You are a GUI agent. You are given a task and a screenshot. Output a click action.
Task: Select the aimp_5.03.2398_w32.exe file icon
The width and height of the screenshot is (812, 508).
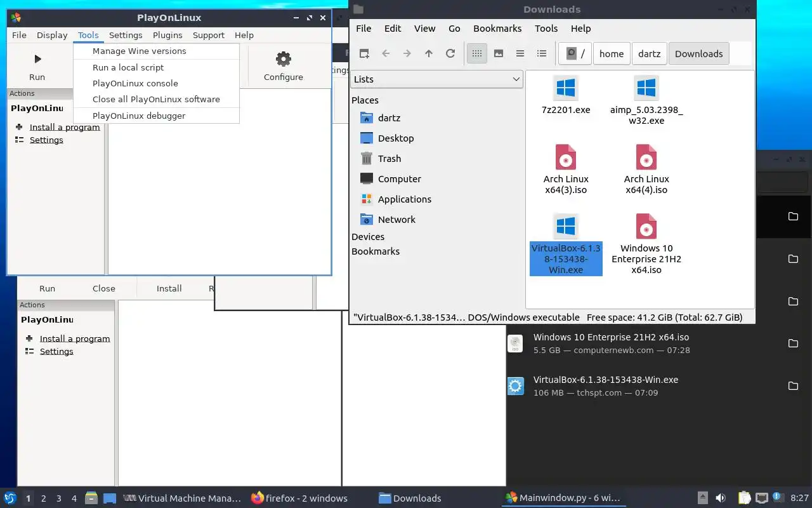[646, 88]
